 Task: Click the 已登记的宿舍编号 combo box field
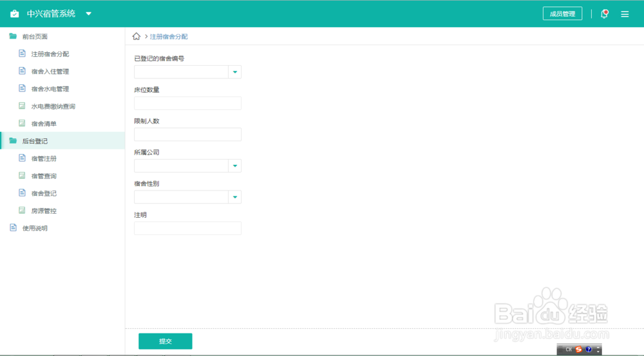[x=187, y=72]
